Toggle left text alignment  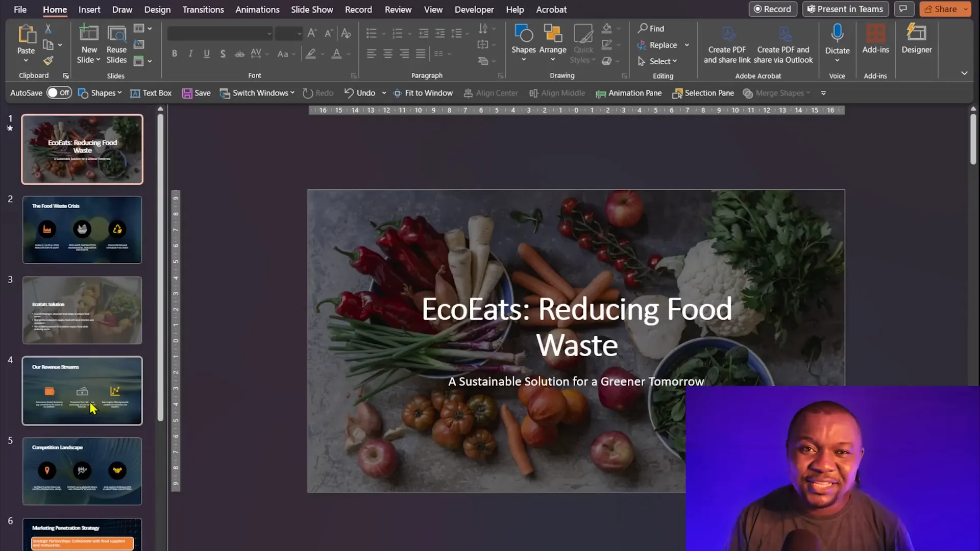(372, 54)
